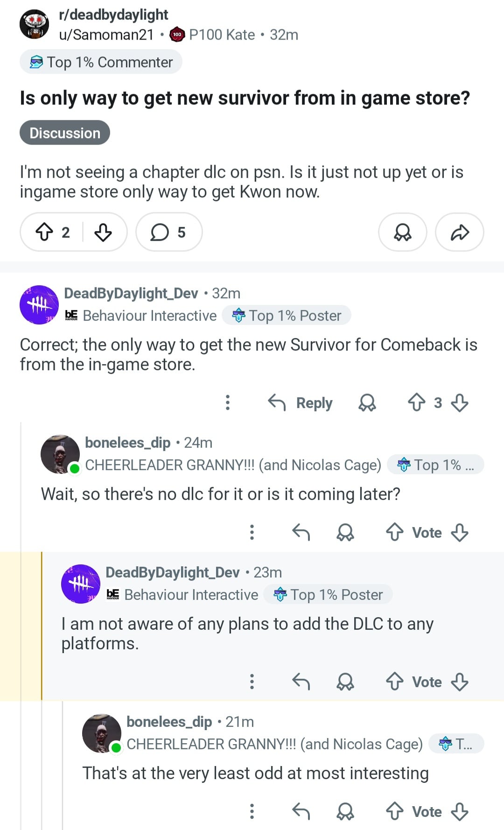Screen dimensions: 504x830
Task: Downvote the original post
Action: [104, 232]
